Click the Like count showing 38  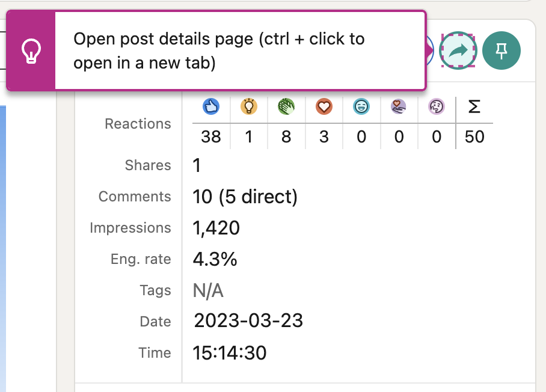tap(210, 136)
